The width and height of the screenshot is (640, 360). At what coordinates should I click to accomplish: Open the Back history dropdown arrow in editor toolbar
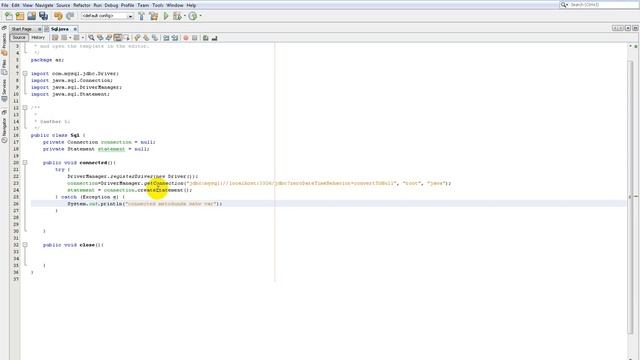[70, 38]
